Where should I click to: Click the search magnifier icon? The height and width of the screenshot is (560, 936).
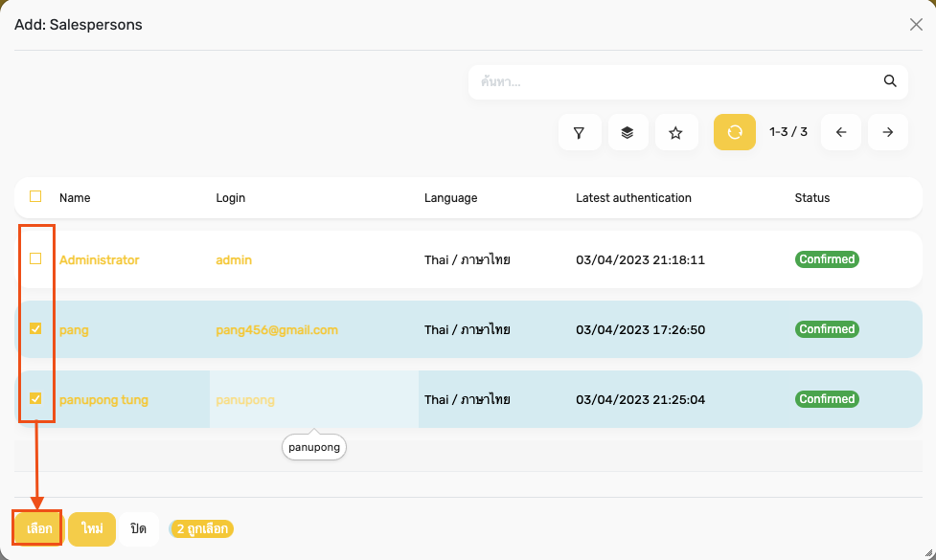point(890,81)
